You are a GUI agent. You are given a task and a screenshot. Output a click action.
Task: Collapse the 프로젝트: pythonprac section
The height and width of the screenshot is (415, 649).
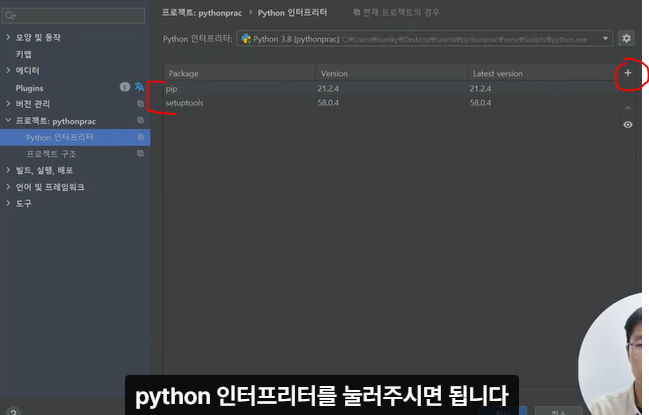tap(8, 120)
